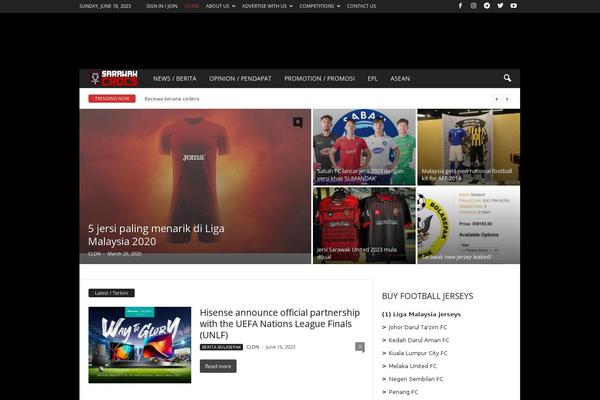Click the Sign In / Join link
Viewport: 600px width, 400px height.
[161, 6]
